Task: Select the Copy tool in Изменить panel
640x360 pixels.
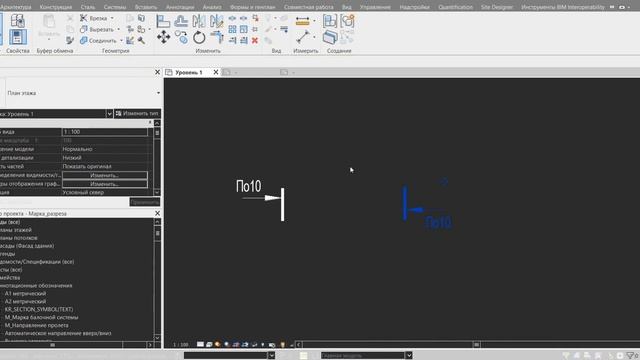Action: click(181, 37)
